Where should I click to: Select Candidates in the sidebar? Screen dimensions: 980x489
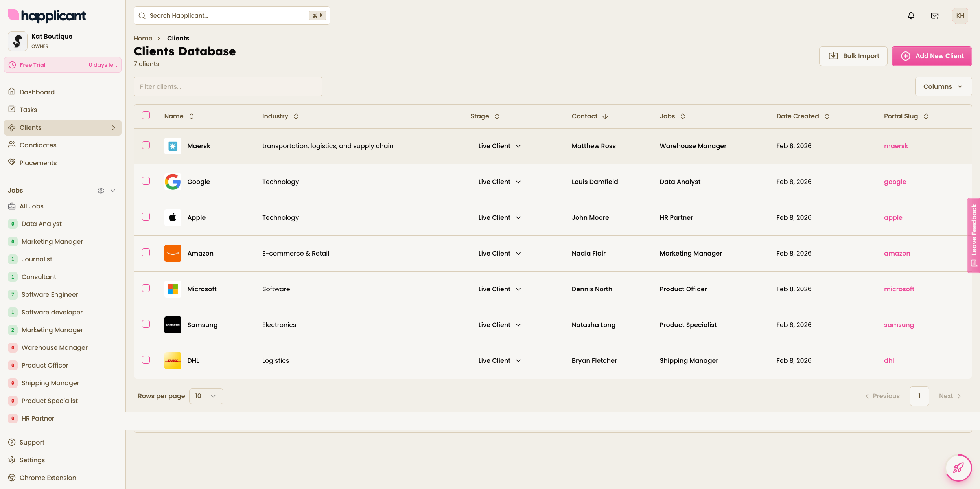38,145
